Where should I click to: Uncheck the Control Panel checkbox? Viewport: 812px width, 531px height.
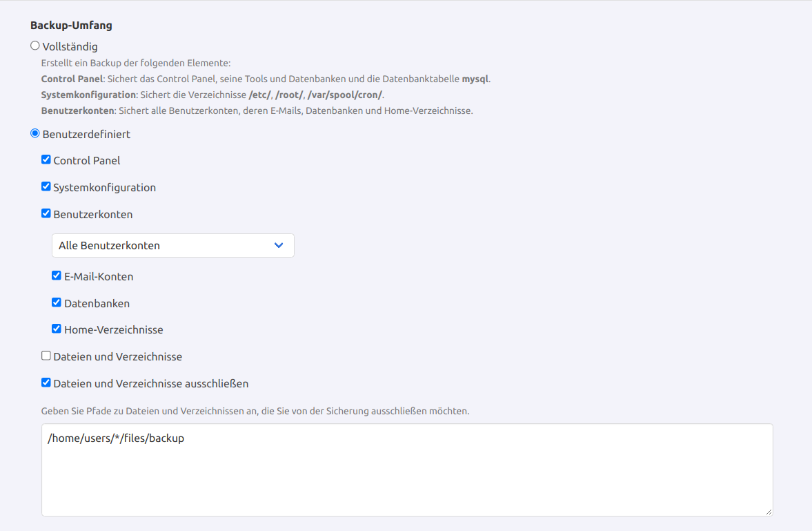click(x=46, y=160)
